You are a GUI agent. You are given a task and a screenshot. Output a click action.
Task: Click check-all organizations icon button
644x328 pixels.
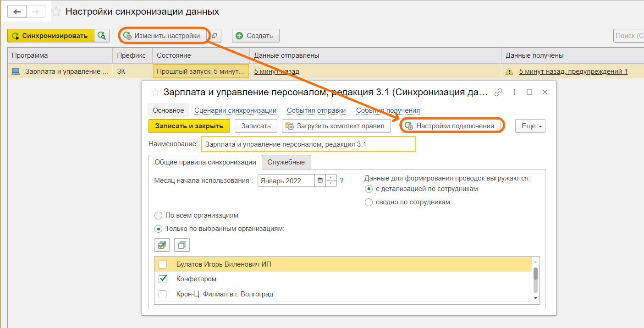point(162,245)
